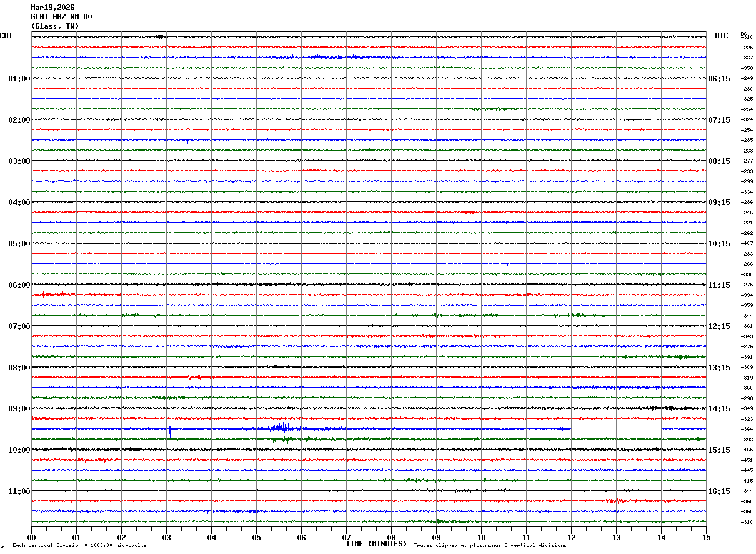Click the UTC timezone label
The width and height of the screenshot is (756, 554).
tap(722, 36)
